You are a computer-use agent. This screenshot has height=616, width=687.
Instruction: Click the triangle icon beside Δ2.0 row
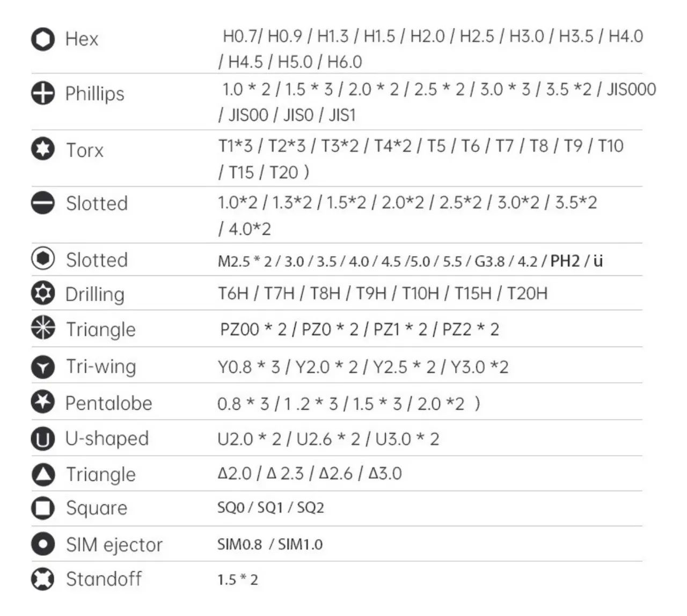pyautogui.click(x=43, y=474)
